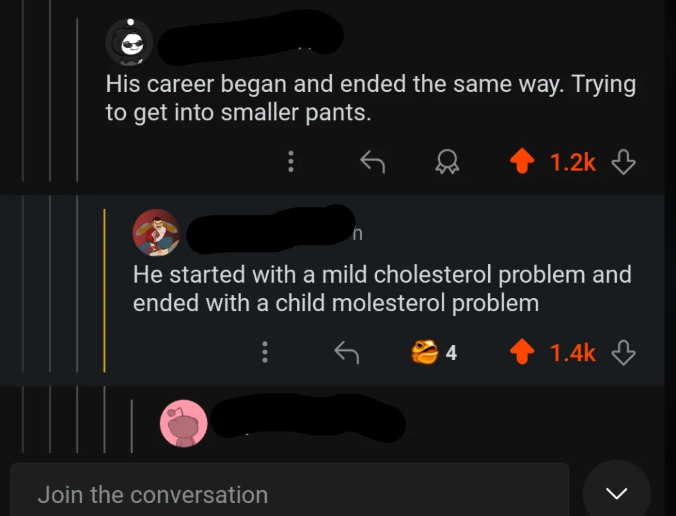
Task: Downvote the smaller pants comment
Action: [x=624, y=161]
